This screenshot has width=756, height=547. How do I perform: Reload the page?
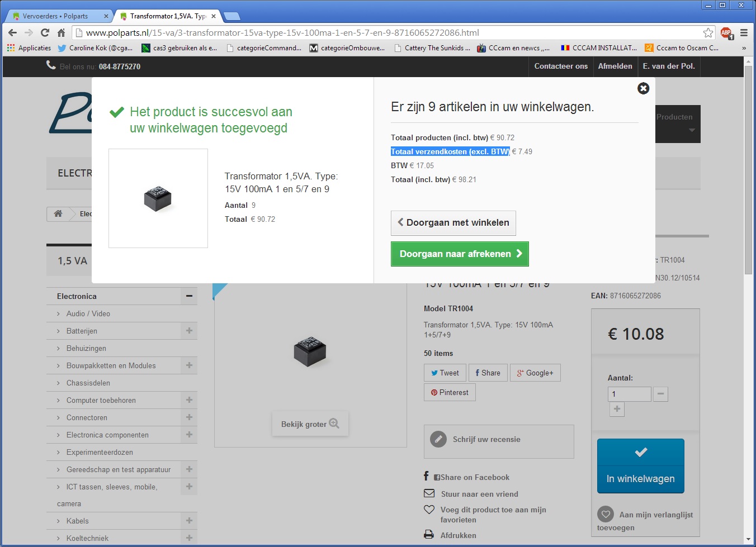click(45, 32)
